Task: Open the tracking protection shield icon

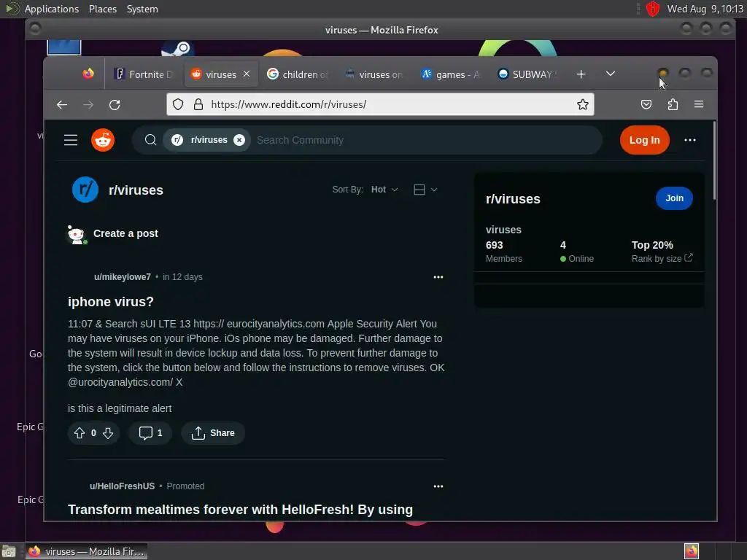Action: tap(178, 104)
